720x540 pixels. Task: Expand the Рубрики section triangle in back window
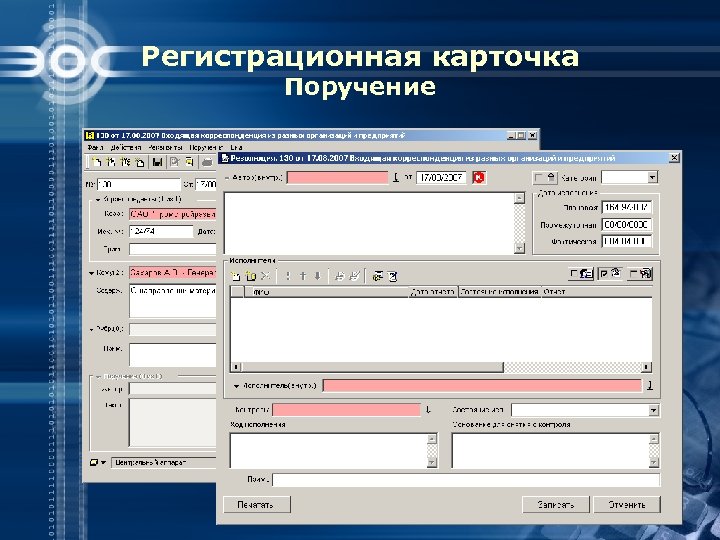pos(91,329)
